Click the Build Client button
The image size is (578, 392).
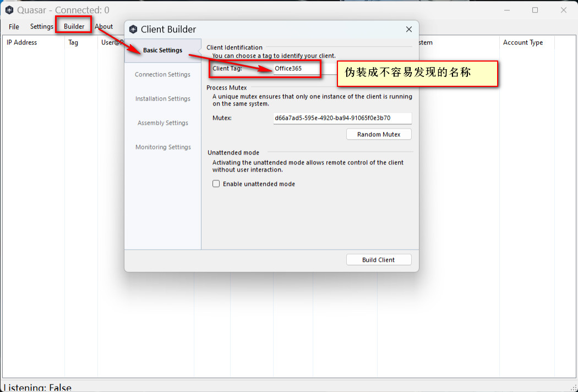(379, 260)
